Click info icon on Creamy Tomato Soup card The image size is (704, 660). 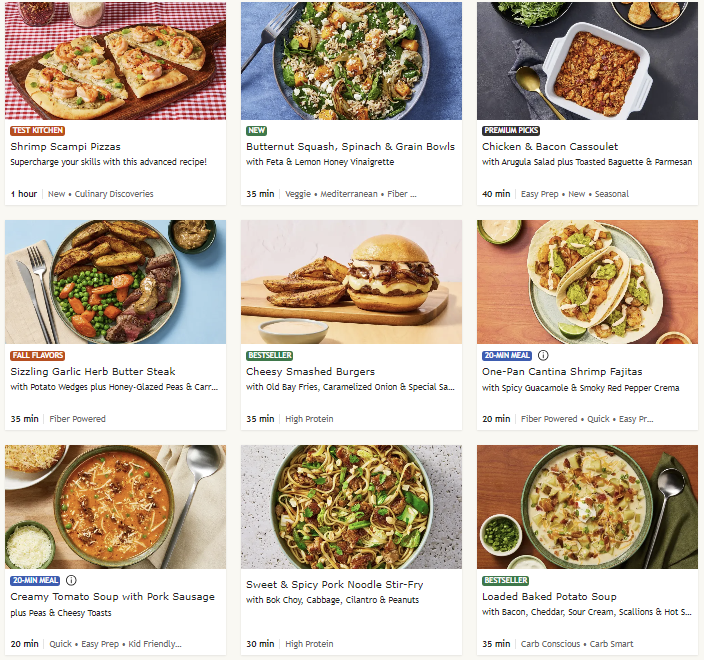pyautogui.click(x=71, y=580)
